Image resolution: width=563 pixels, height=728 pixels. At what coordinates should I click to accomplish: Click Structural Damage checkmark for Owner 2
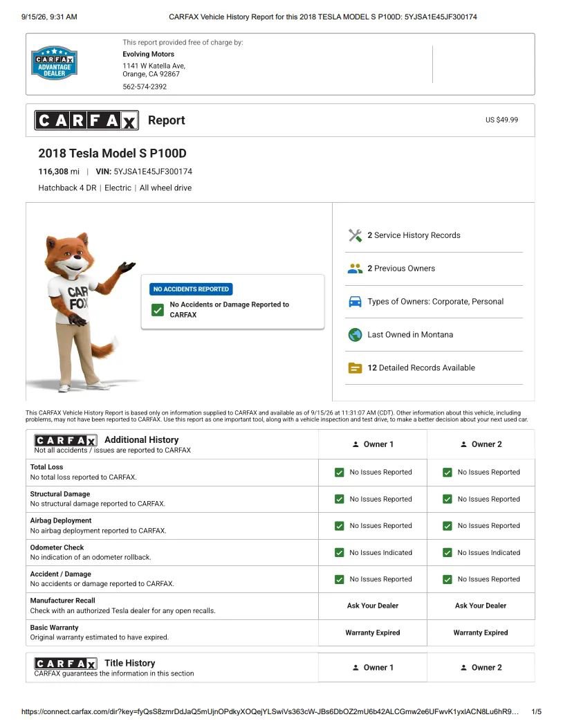[447, 499]
